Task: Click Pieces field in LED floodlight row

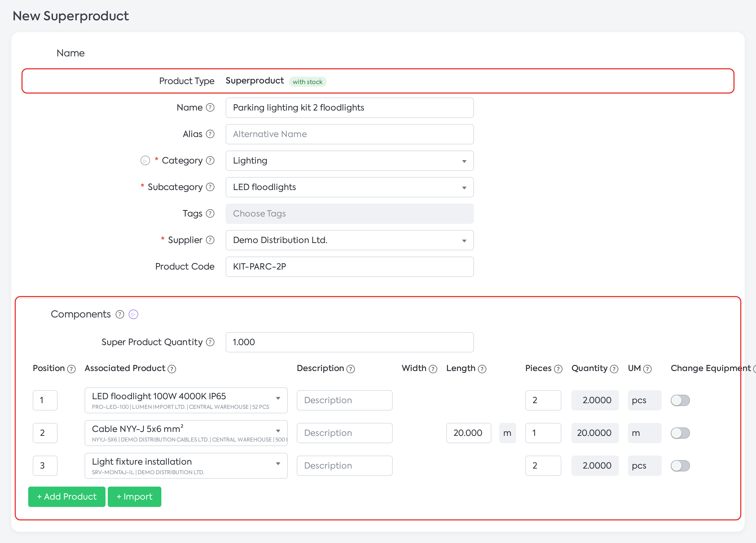Action: point(543,400)
